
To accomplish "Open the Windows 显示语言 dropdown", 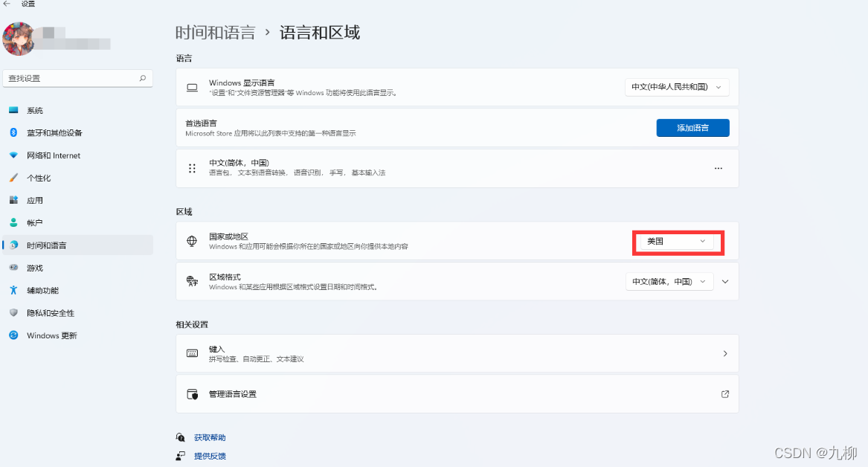I will (x=676, y=87).
